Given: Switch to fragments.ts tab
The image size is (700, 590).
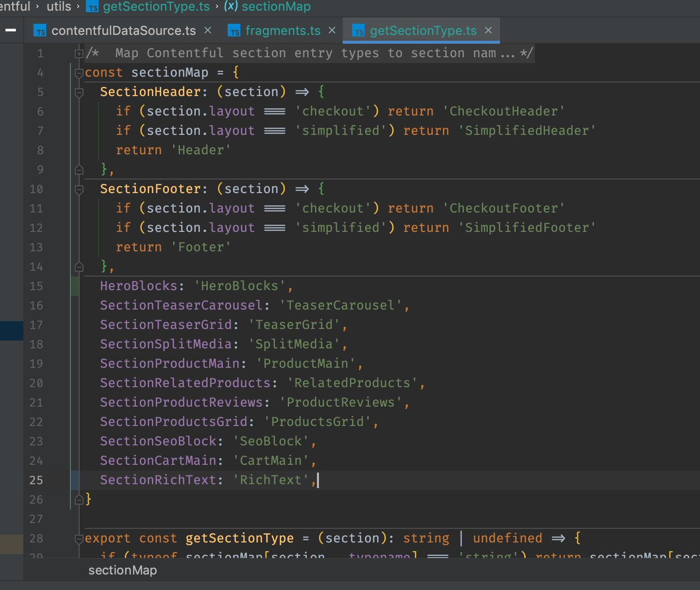Looking at the screenshot, I should point(283,31).
